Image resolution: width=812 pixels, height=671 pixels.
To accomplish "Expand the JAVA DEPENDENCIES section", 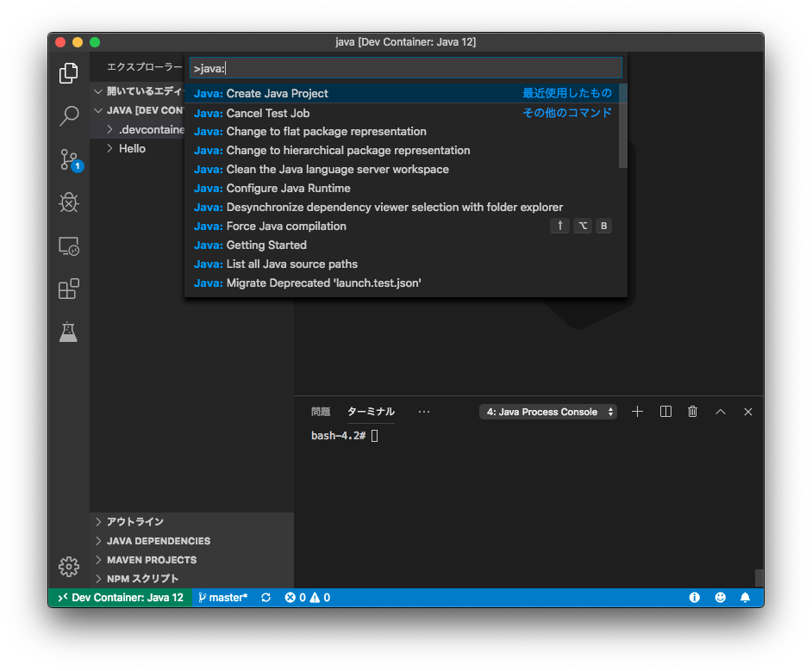I will coord(191,541).
